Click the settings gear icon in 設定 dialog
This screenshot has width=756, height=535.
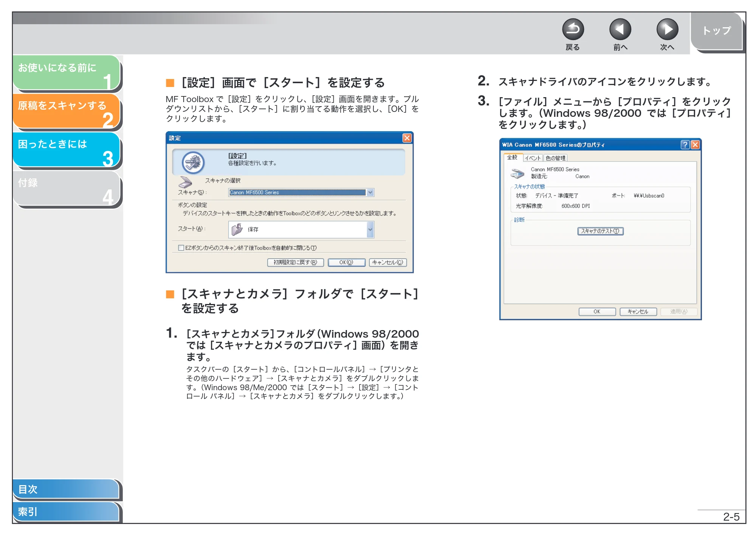coord(193,163)
